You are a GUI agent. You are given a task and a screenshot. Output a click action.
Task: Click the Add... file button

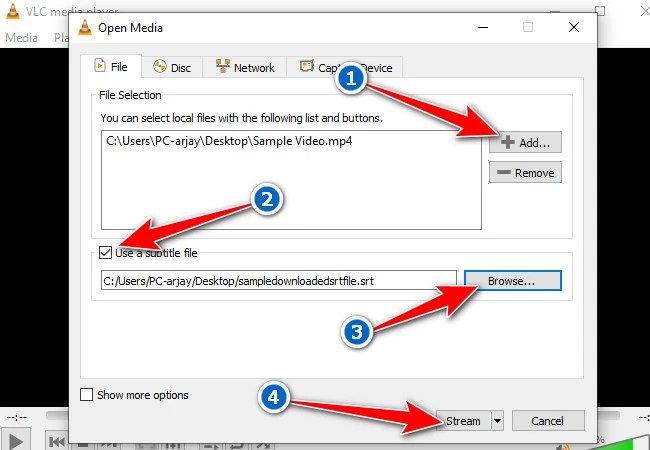(525, 143)
